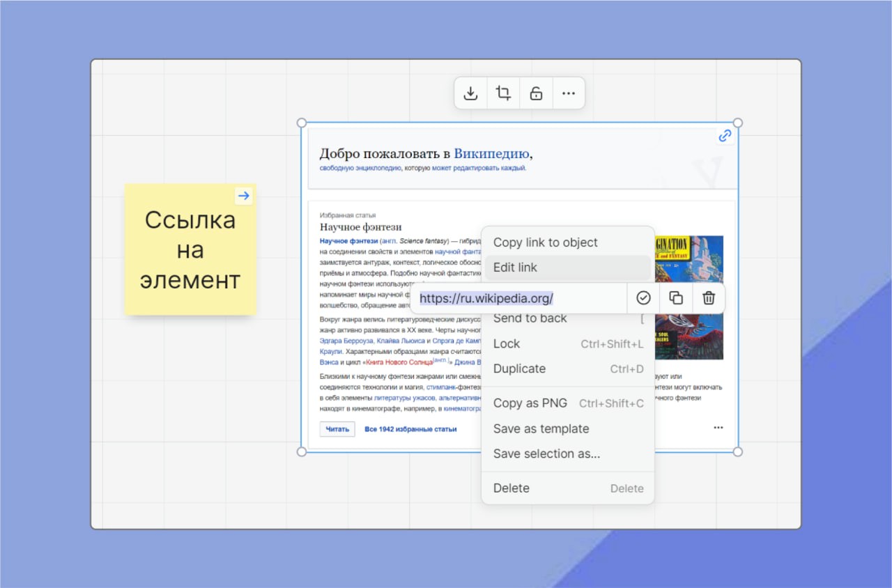The image size is (892, 588).
Task: Choose Save as template
Action: (x=568, y=428)
